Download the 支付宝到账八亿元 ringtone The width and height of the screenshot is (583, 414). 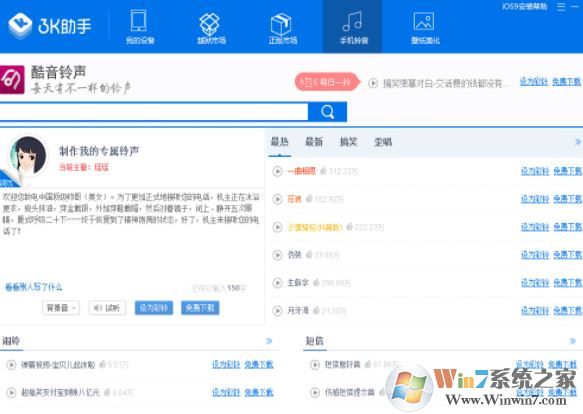[259, 392]
